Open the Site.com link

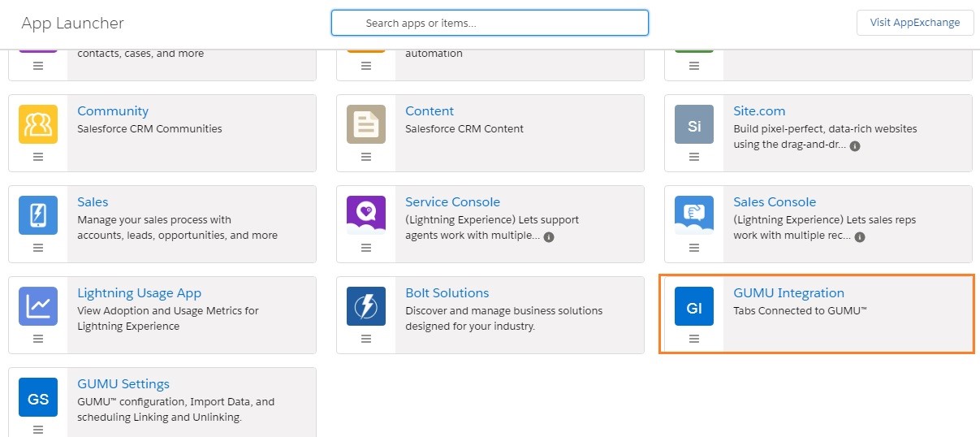tap(759, 111)
